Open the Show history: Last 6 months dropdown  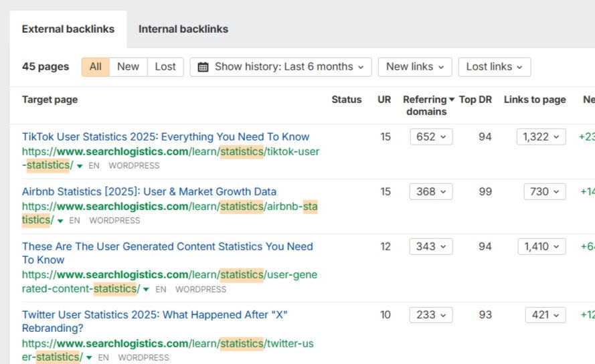click(x=281, y=67)
